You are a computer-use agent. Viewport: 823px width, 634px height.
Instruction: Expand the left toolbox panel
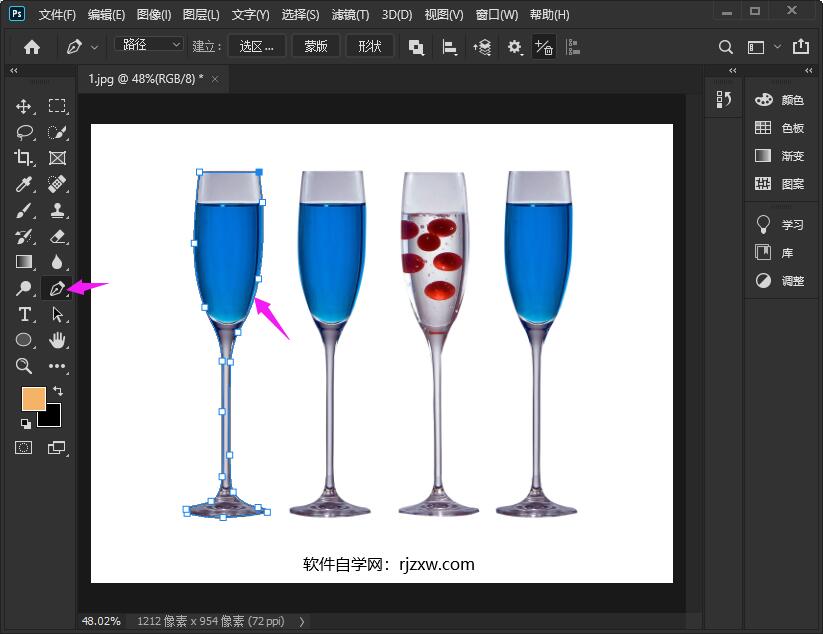click(14, 70)
